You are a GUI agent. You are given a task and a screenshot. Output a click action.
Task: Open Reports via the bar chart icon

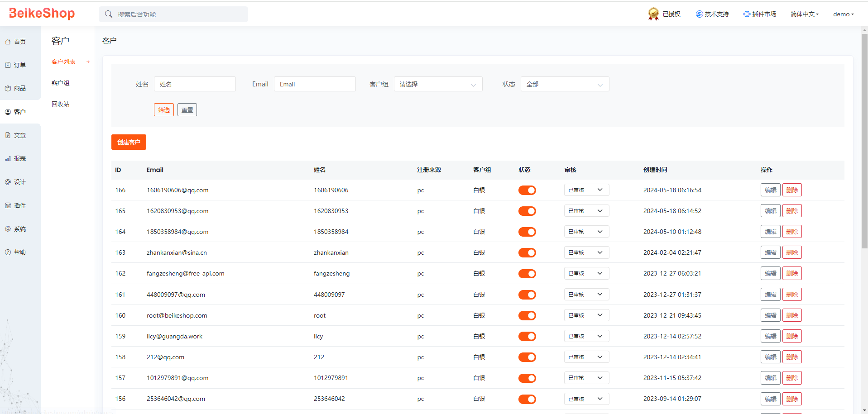tap(8, 159)
